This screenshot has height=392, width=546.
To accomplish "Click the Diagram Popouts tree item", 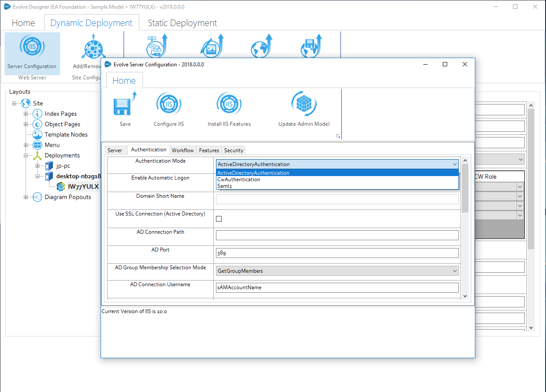I will 68,197.
